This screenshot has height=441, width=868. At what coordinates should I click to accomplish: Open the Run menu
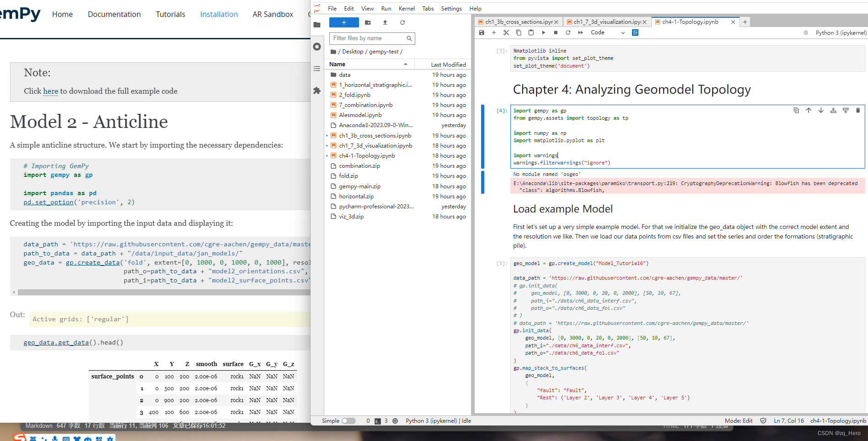pyautogui.click(x=386, y=9)
